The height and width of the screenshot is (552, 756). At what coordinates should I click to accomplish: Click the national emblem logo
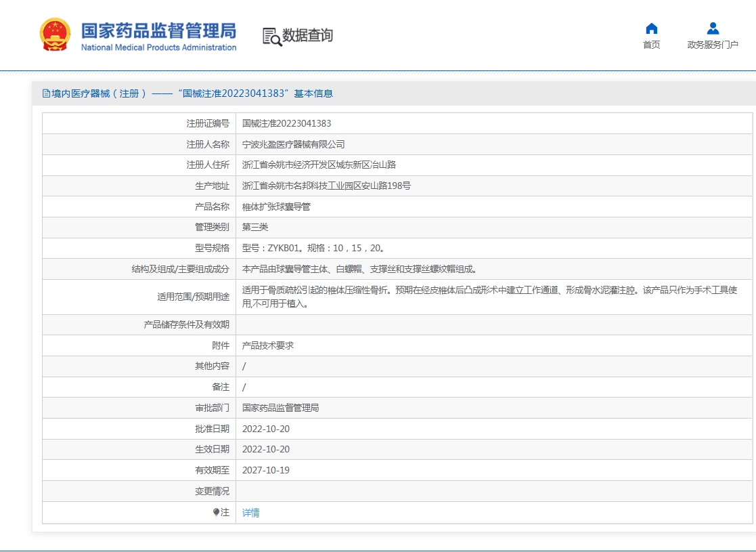coord(55,35)
